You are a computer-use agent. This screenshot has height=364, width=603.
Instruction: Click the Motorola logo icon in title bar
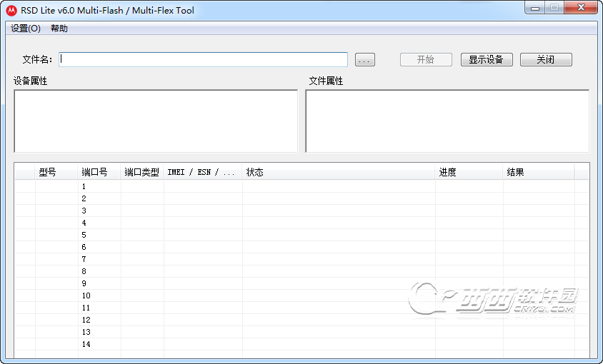(11, 11)
